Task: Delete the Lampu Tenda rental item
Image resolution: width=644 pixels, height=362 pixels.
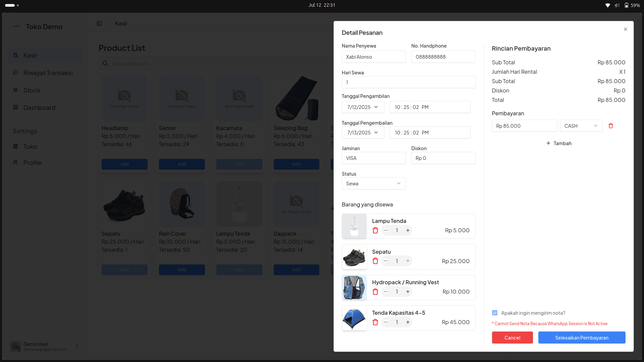Action: click(x=375, y=230)
